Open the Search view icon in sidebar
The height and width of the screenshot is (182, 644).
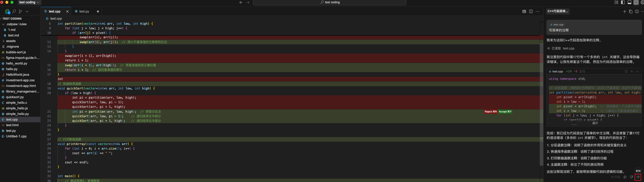[x=14, y=11]
